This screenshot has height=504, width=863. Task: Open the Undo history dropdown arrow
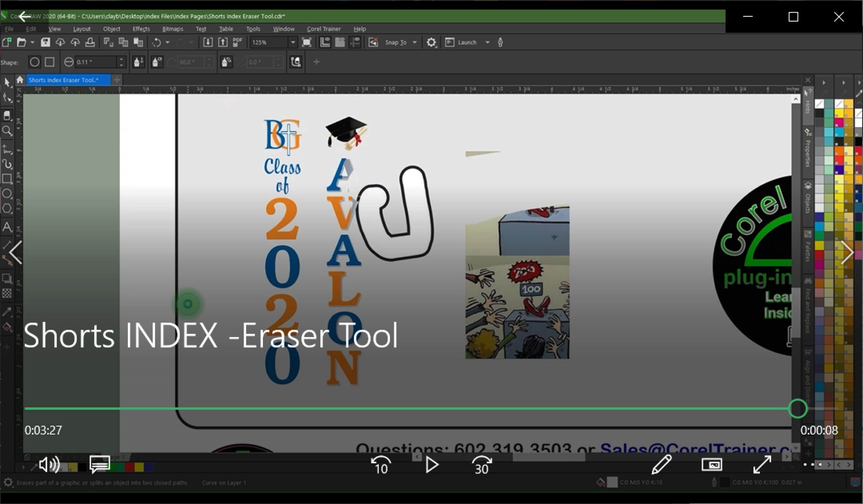[168, 43]
